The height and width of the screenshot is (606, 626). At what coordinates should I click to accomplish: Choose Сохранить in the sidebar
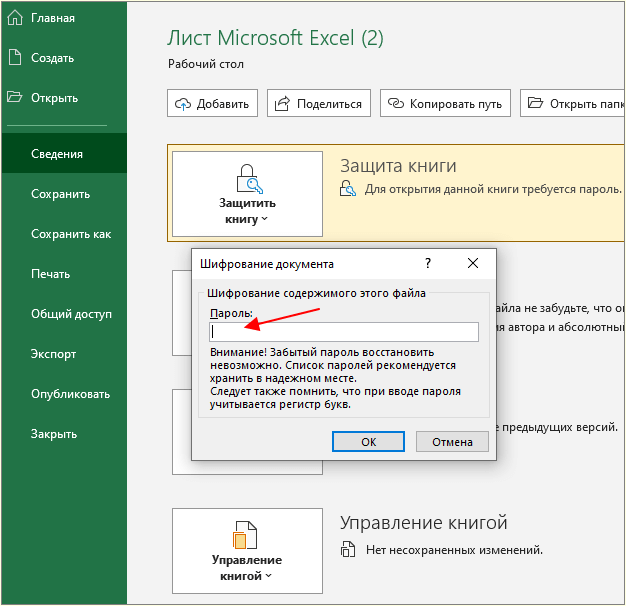(64, 194)
